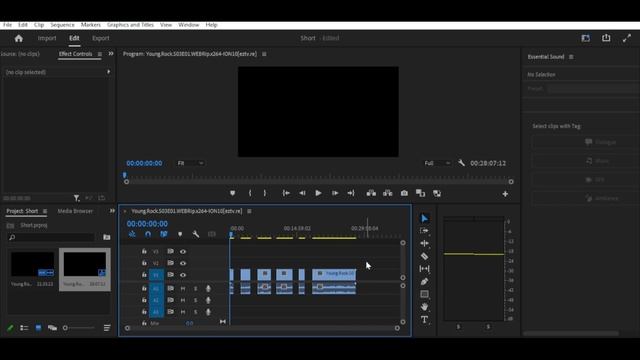Step back one frame
The width and height of the screenshot is (640, 360).
[302, 193]
